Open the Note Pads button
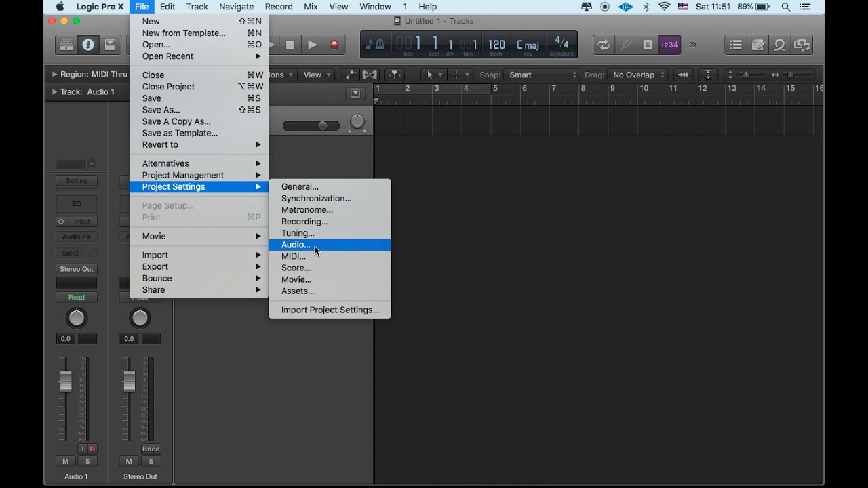The height and width of the screenshot is (488, 868). coord(758,45)
